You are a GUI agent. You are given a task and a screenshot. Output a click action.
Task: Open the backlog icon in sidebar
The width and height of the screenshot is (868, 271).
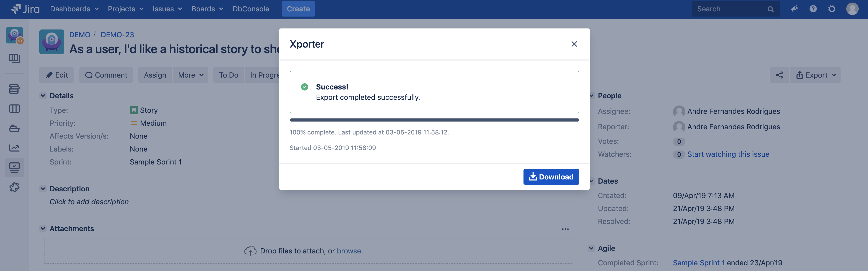click(x=14, y=89)
